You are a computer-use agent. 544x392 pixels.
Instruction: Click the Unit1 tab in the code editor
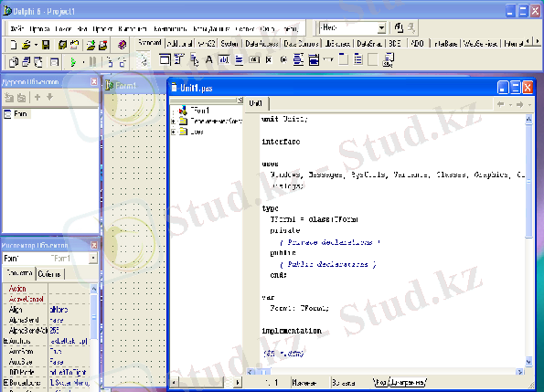pos(256,103)
